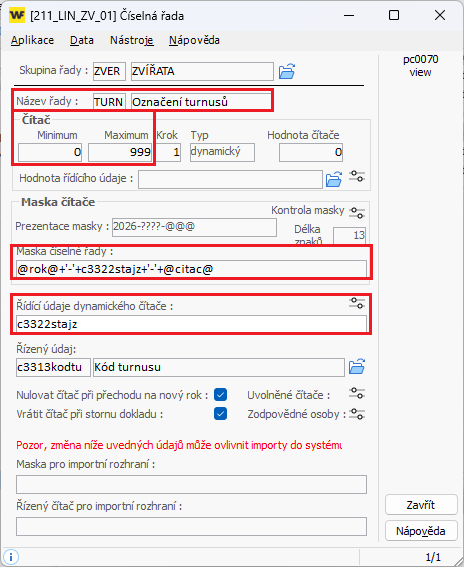Open folder icon next to Kód turnusu
This screenshot has width=464, height=567.
coord(357,367)
